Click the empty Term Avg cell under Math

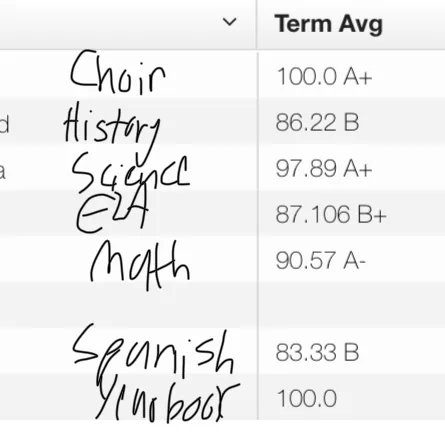(352, 305)
